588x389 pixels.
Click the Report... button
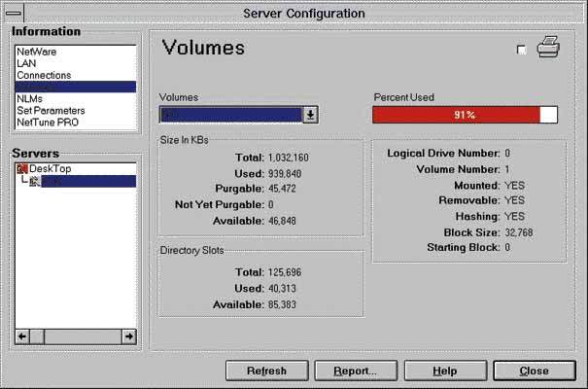[355, 371]
